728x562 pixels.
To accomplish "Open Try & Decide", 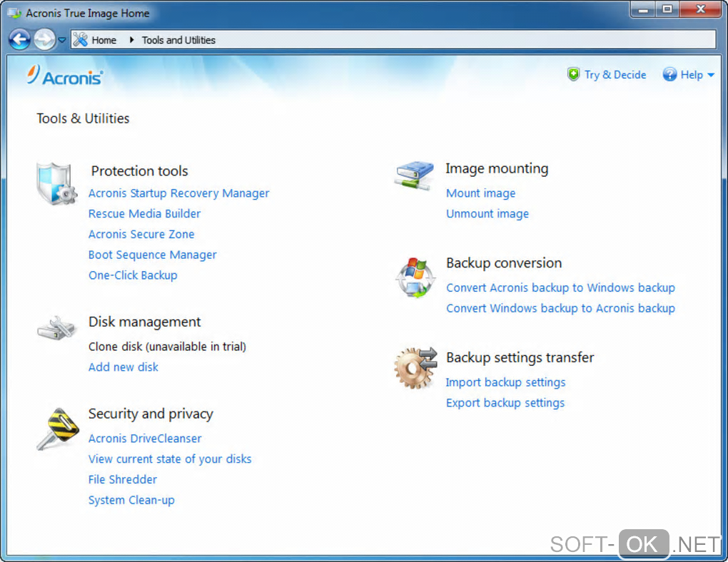I will (615, 75).
